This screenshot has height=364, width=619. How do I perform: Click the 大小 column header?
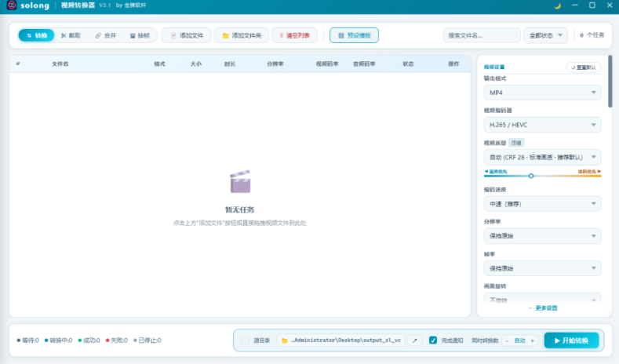(196, 64)
